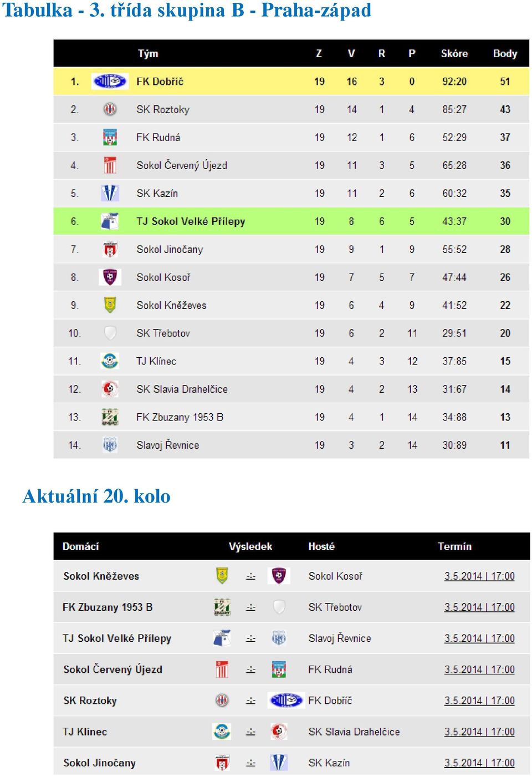
Task: Click the SK Kazín crest in standings
Action: click(x=110, y=193)
